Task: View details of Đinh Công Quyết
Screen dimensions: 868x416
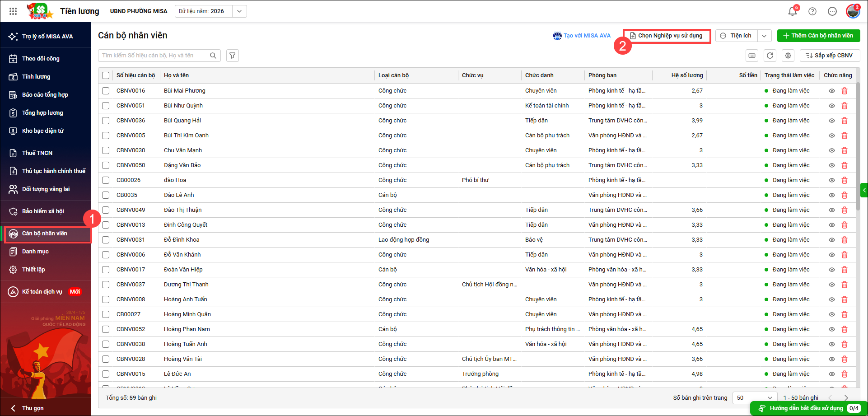Action: pyautogui.click(x=832, y=225)
